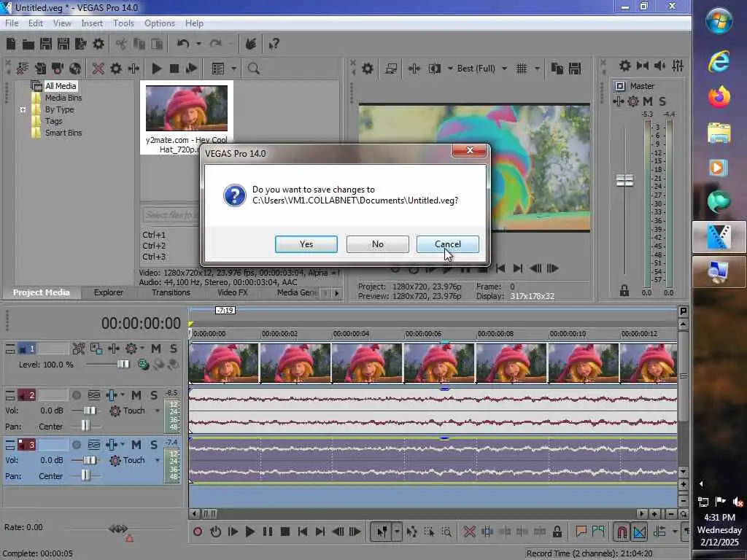747x560 pixels.
Task: Expand the By Type tree node
Action: click(x=23, y=109)
